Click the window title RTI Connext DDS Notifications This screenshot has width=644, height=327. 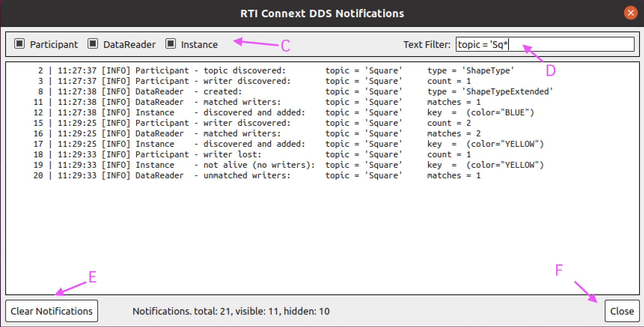click(x=322, y=13)
